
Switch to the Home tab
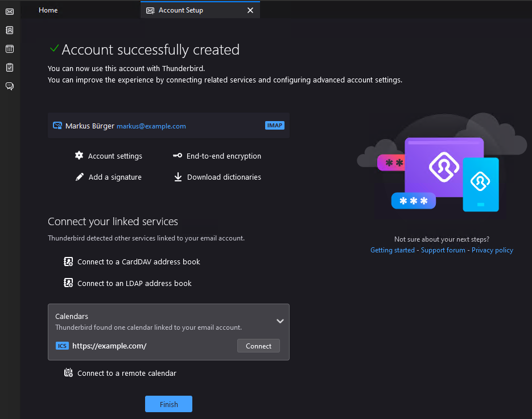[48, 10]
